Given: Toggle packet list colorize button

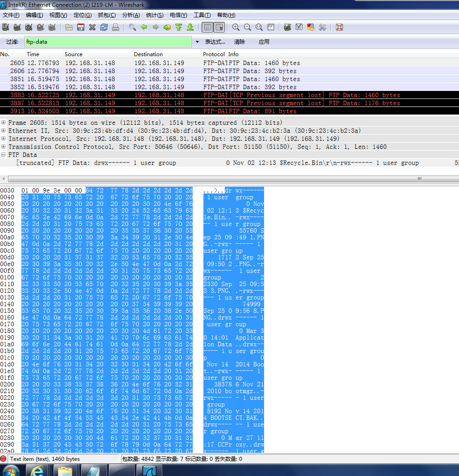Looking at the screenshot, I should point(207,27).
